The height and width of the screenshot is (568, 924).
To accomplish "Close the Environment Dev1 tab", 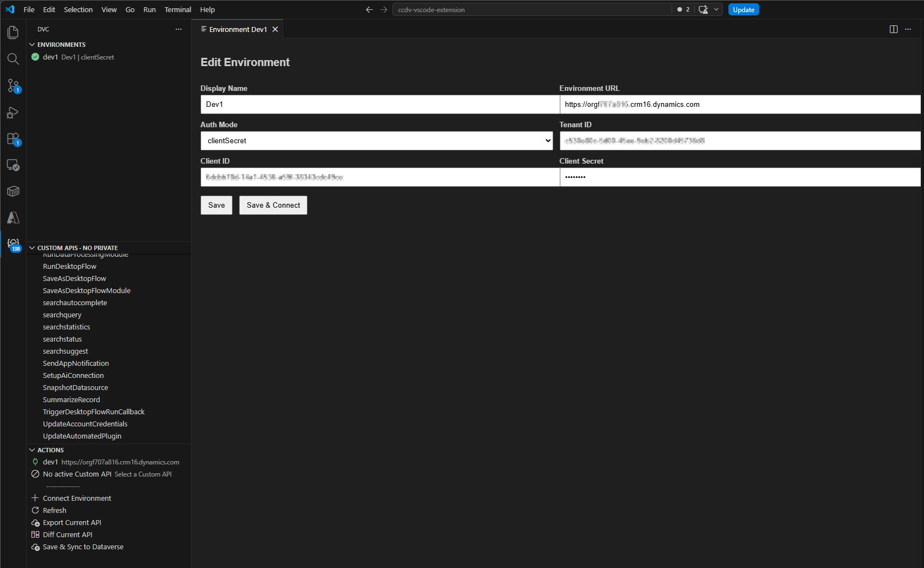I will [x=275, y=29].
